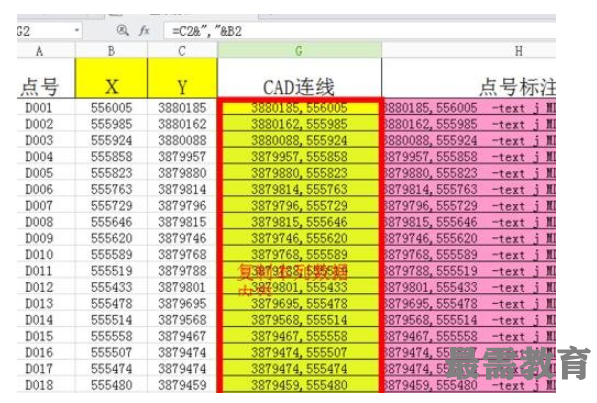Click Y value 3880088
This screenshot has height=403, width=597.
coord(182,140)
